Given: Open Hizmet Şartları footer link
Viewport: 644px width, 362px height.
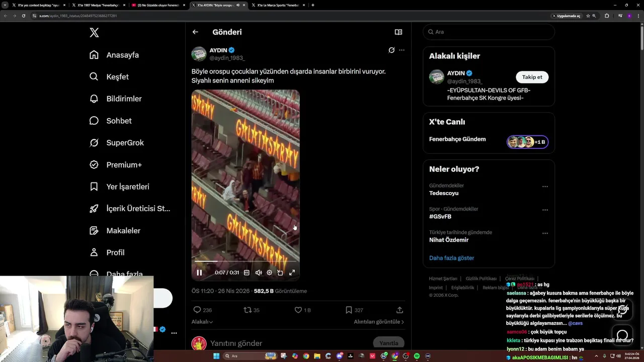Looking at the screenshot, I should (443, 279).
